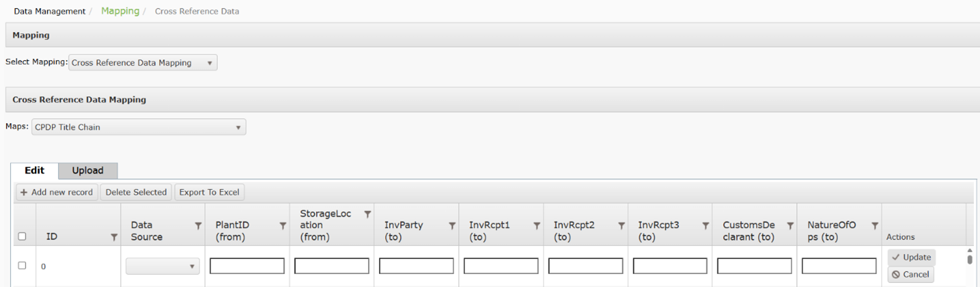Switch to the Upload tab
The width and height of the screenshot is (980, 287).
pyautogui.click(x=88, y=171)
